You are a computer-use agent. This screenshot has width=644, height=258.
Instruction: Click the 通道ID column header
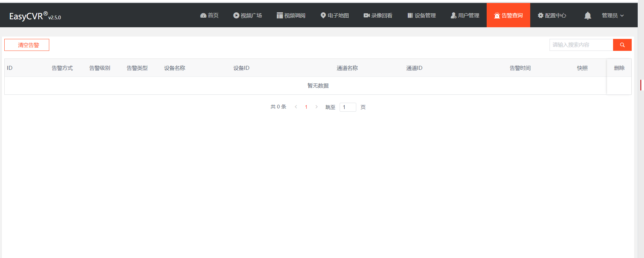(x=414, y=68)
